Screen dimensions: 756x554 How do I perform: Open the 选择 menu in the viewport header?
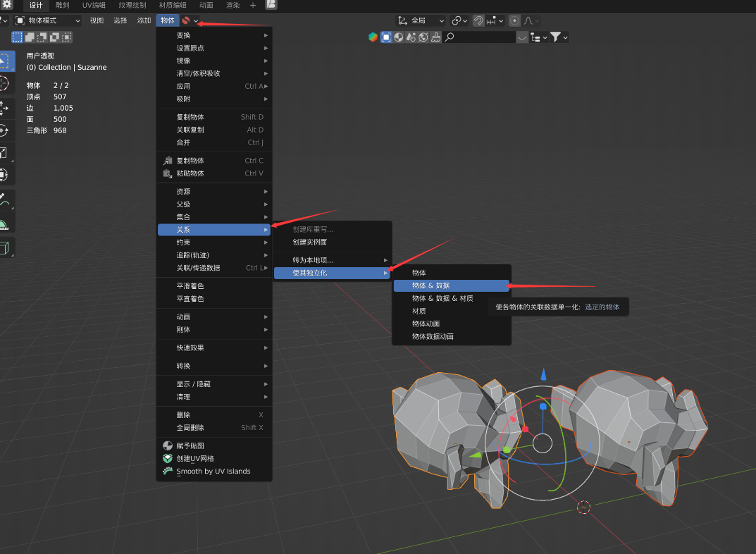tap(120, 20)
